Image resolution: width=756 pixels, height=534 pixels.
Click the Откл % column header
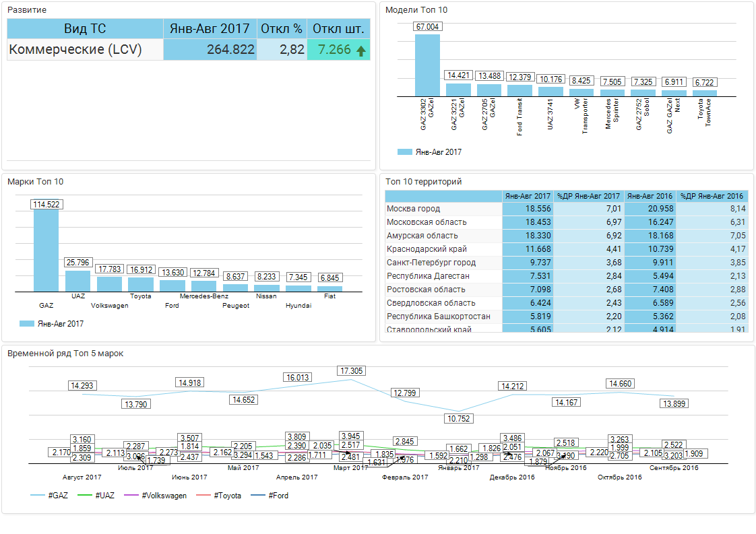point(282,29)
